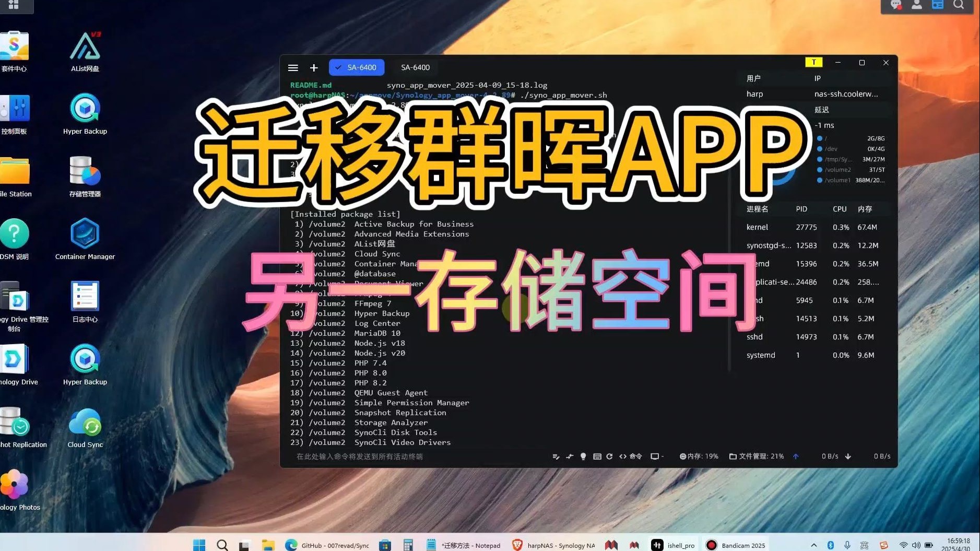Switch to 迁移方法 - Notepad taskbar item
The height and width of the screenshot is (551, 980).
463,545
